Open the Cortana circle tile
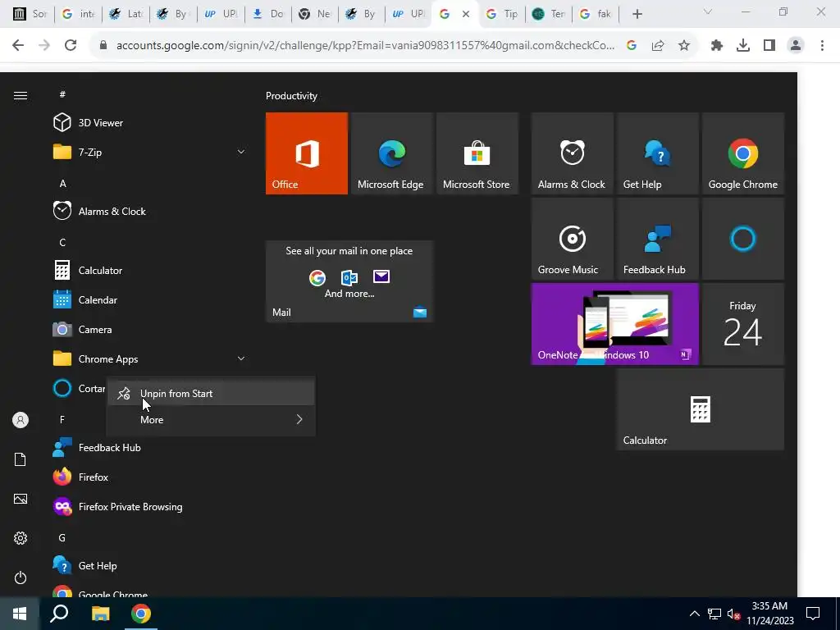The height and width of the screenshot is (630, 840). click(x=743, y=239)
